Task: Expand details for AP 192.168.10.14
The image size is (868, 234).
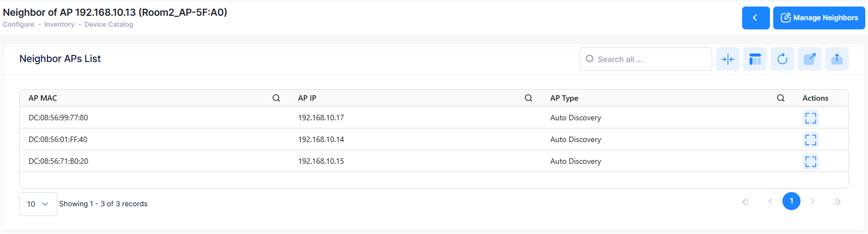Action: [811, 140]
